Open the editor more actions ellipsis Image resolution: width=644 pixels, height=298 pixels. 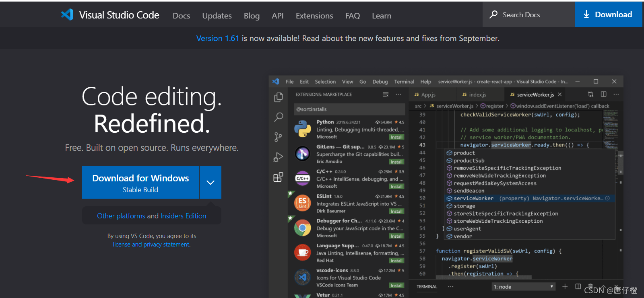616,95
